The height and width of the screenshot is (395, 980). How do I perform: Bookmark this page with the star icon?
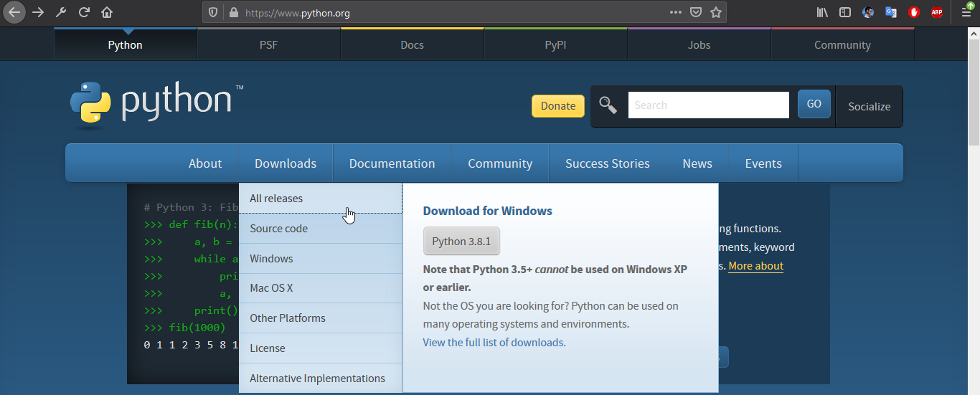715,12
